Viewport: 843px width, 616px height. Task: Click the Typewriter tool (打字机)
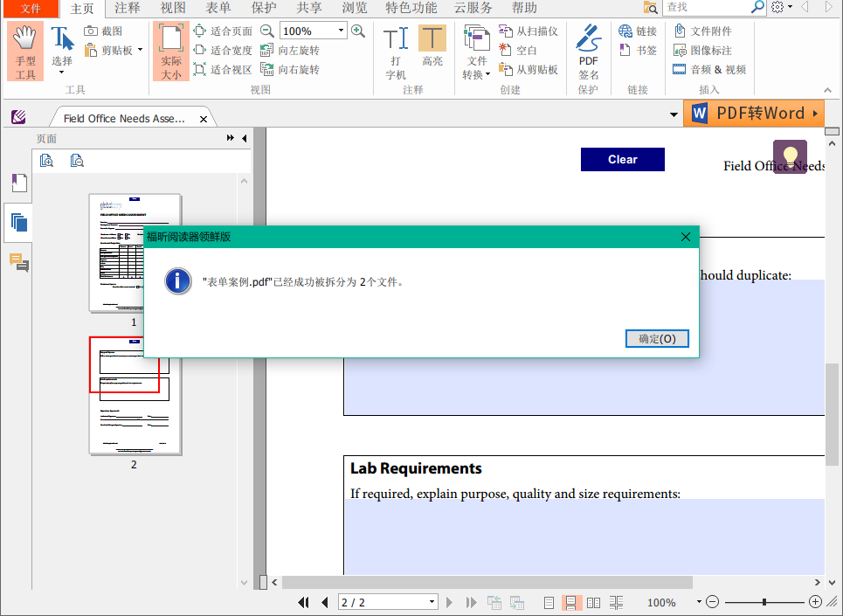pyautogui.click(x=396, y=52)
